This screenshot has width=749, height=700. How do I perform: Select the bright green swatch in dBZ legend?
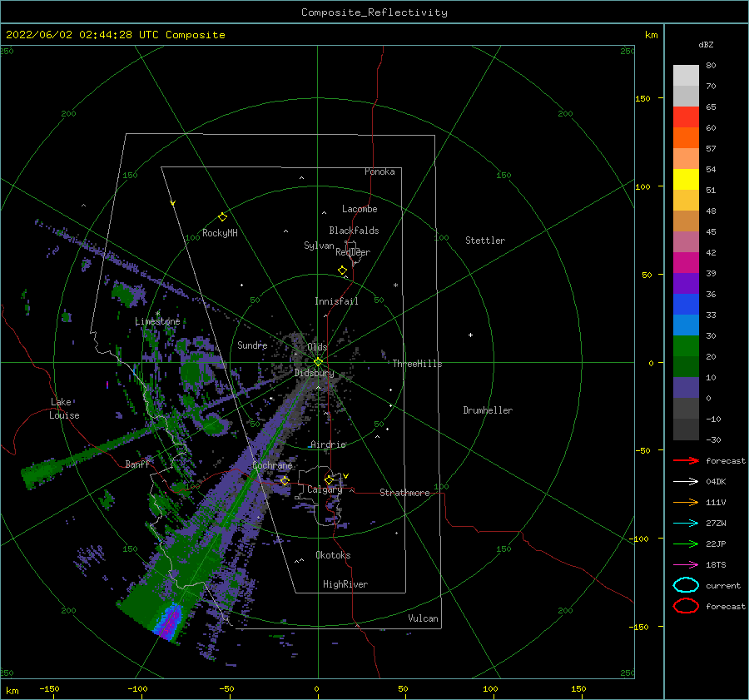[686, 345]
